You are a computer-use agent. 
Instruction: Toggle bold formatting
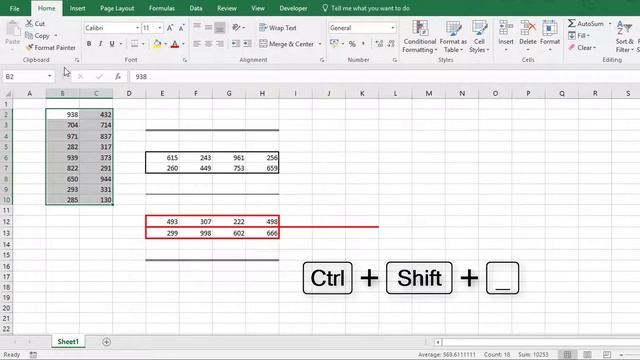89,44
